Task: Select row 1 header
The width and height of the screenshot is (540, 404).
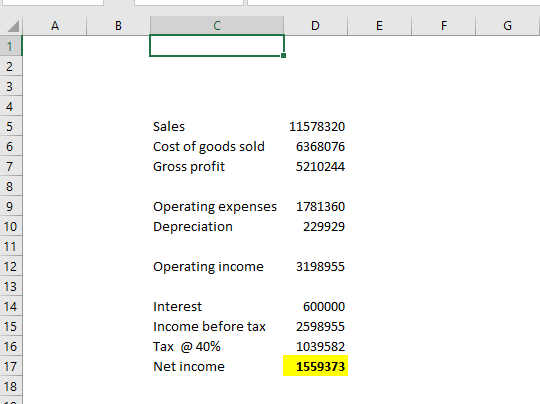Action: click(10, 46)
